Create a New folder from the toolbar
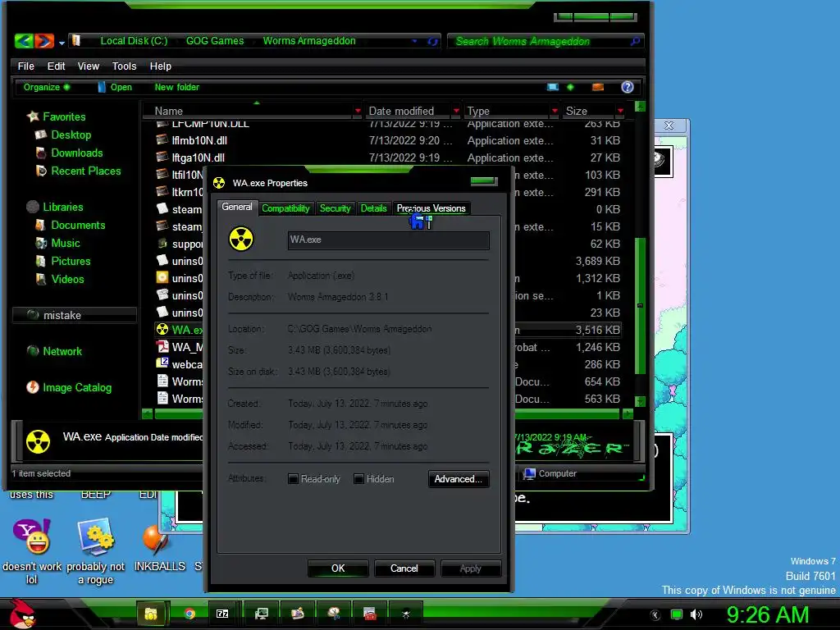This screenshot has width=840, height=630. coord(177,87)
